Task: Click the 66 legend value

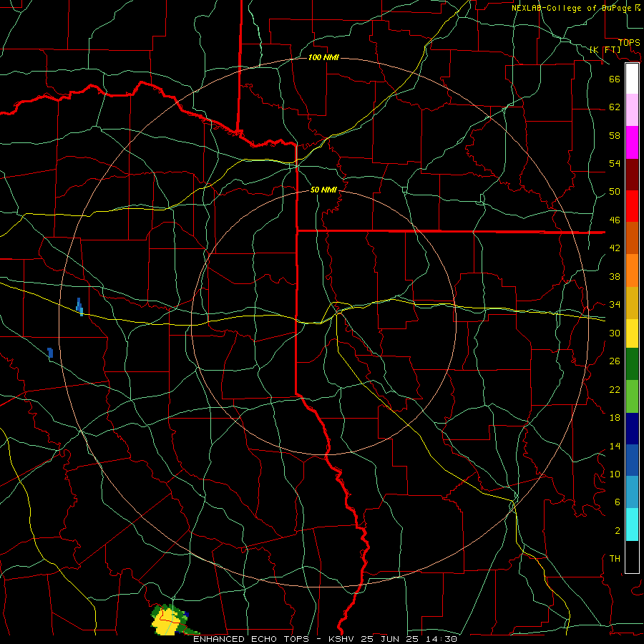Action: click(615, 79)
